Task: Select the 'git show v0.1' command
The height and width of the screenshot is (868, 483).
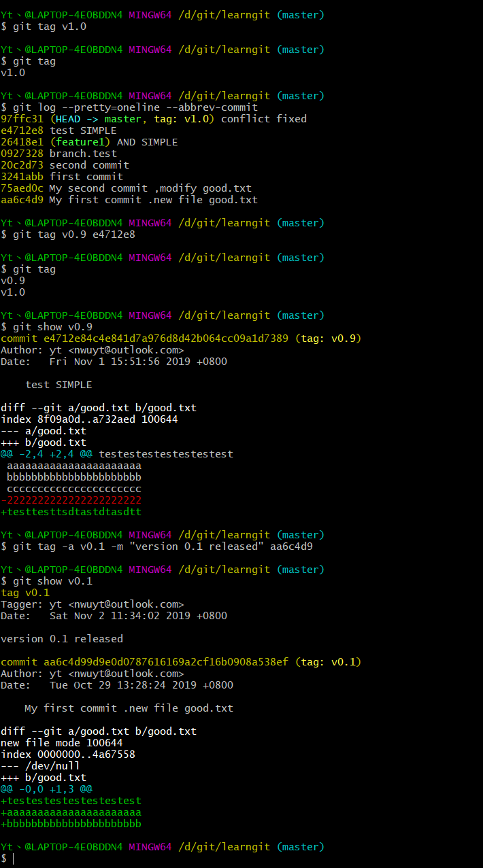Action: (x=52, y=581)
